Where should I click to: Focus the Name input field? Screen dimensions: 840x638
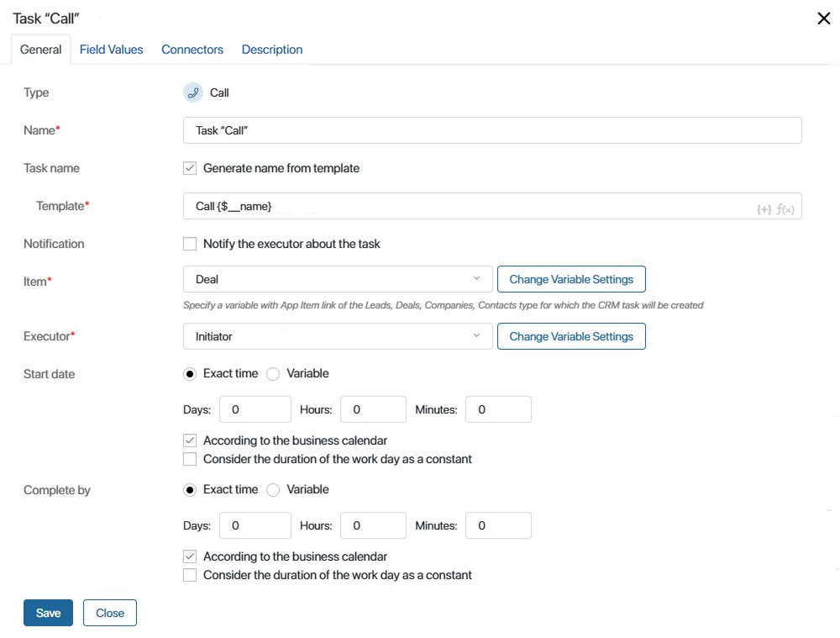click(x=492, y=130)
